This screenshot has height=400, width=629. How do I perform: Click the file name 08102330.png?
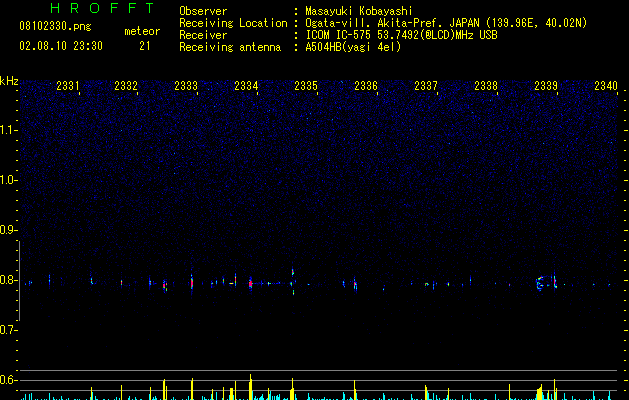coord(55,27)
